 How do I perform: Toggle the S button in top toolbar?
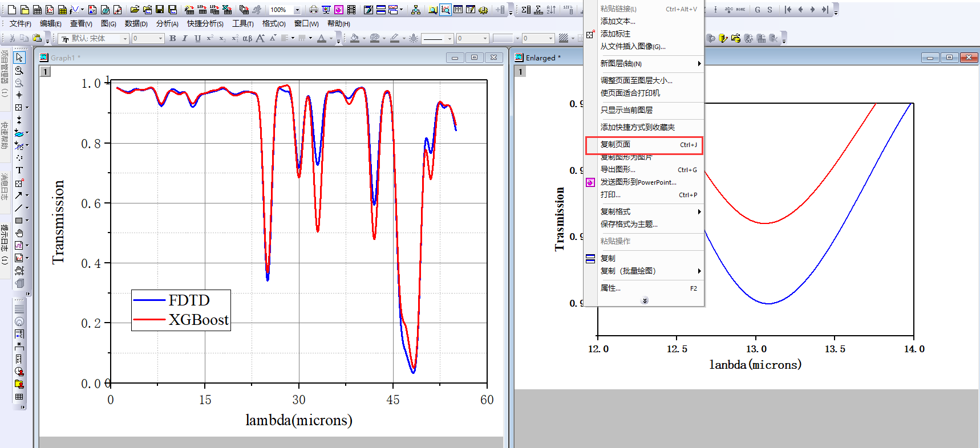pos(770,10)
